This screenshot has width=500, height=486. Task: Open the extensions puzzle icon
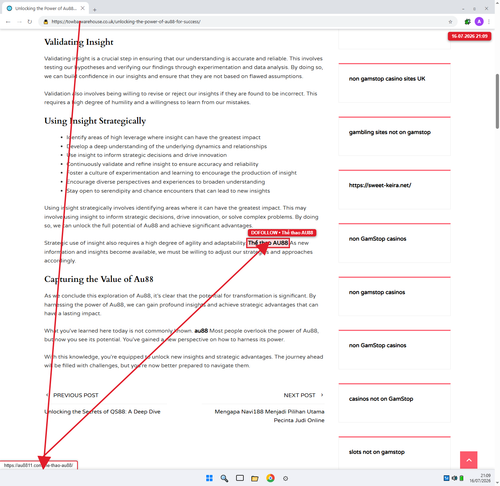(x=467, y=22)
